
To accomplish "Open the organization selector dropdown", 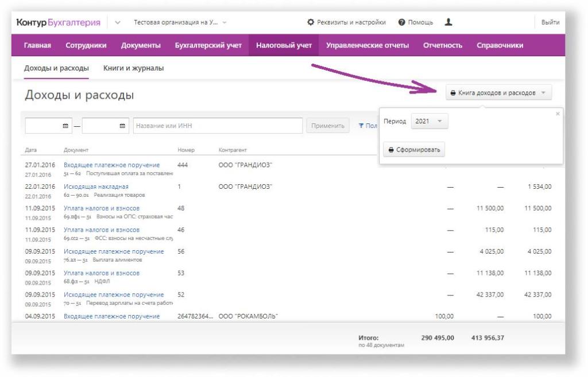I will [180, 22].
